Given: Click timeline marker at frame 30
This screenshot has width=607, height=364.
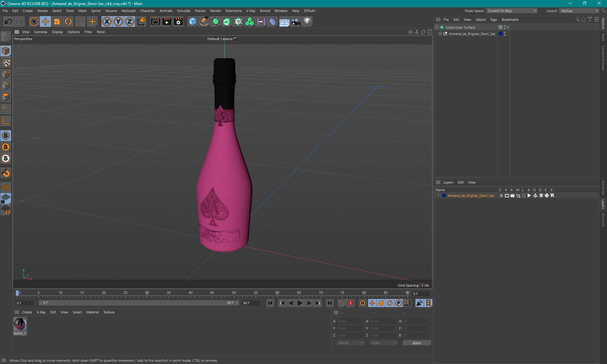Looking at the screenshot, I should (147, 293).
